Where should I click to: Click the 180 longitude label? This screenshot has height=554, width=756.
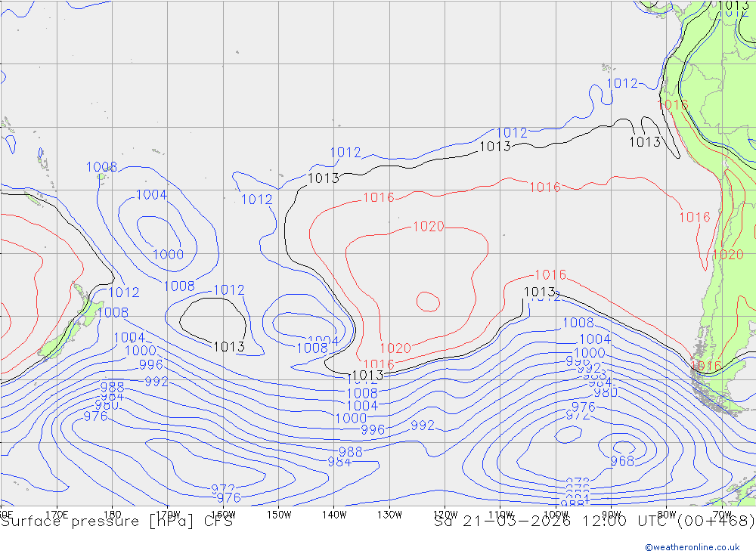pos(113,515)
